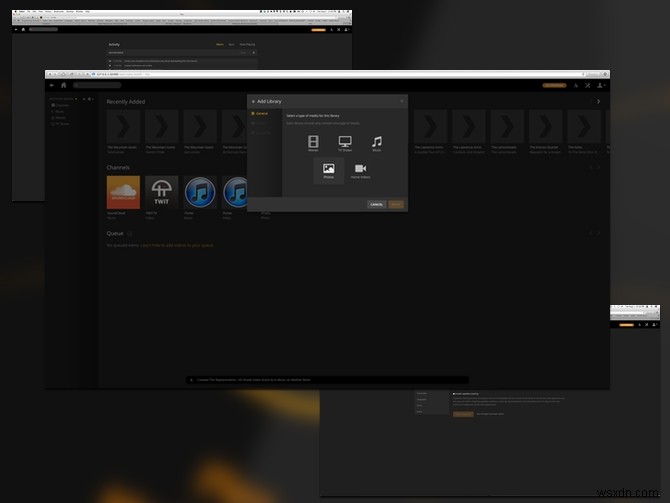Click the orange Plex Pass badge in front window
Screen dimensions: 670x503
point(554,85)
